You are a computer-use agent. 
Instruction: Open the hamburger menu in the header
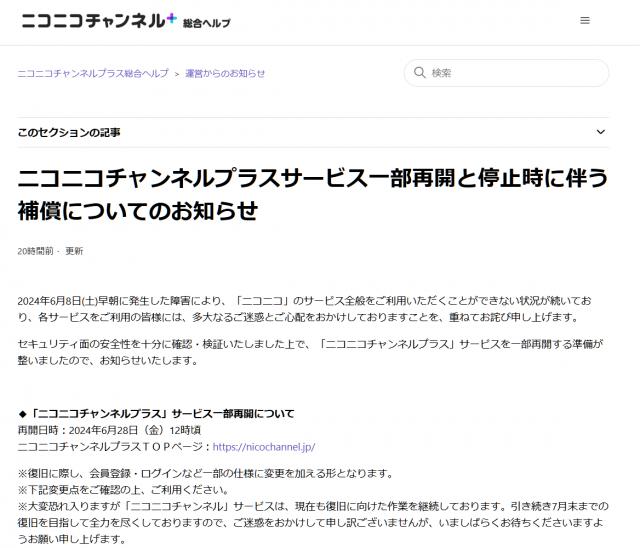[585, 20]
